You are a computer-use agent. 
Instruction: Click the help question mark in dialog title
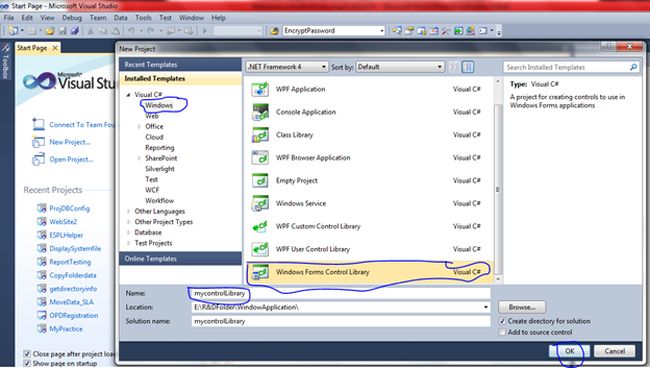click(x=609, y=46)
